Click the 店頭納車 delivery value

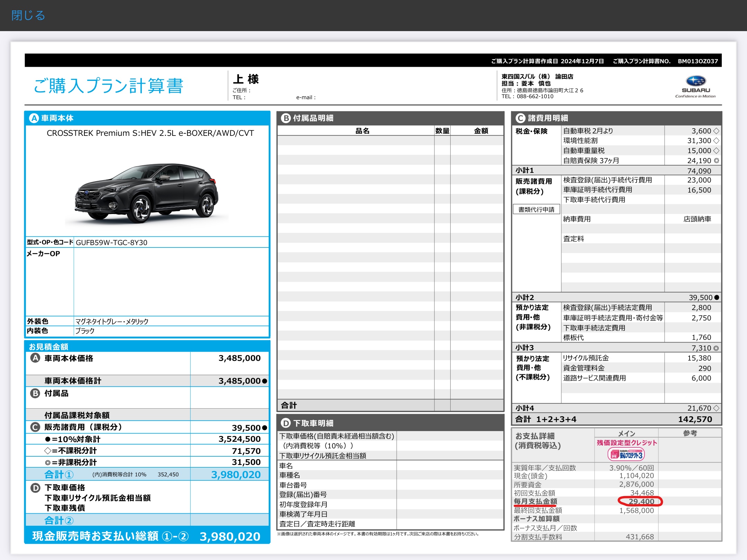pos(697,219)
